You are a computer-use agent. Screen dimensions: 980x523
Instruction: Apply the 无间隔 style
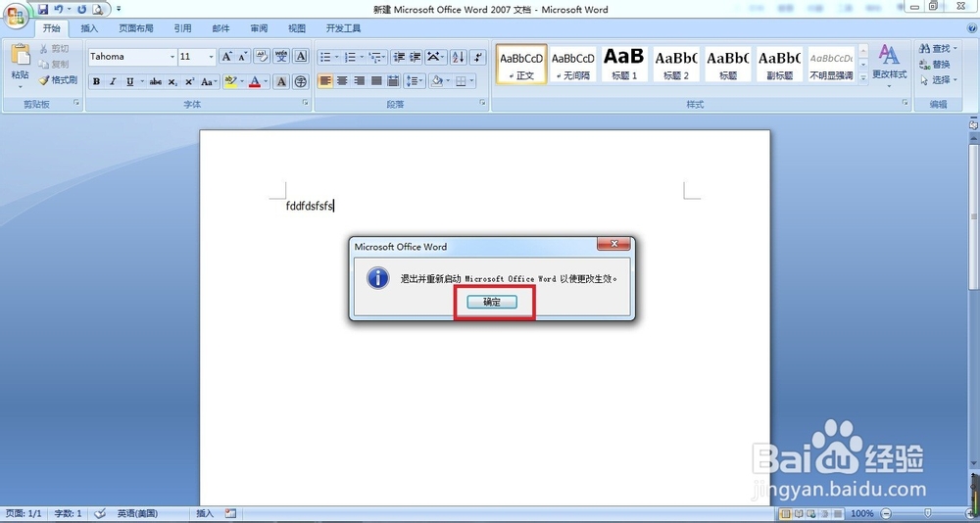click(x=572, y=64)
